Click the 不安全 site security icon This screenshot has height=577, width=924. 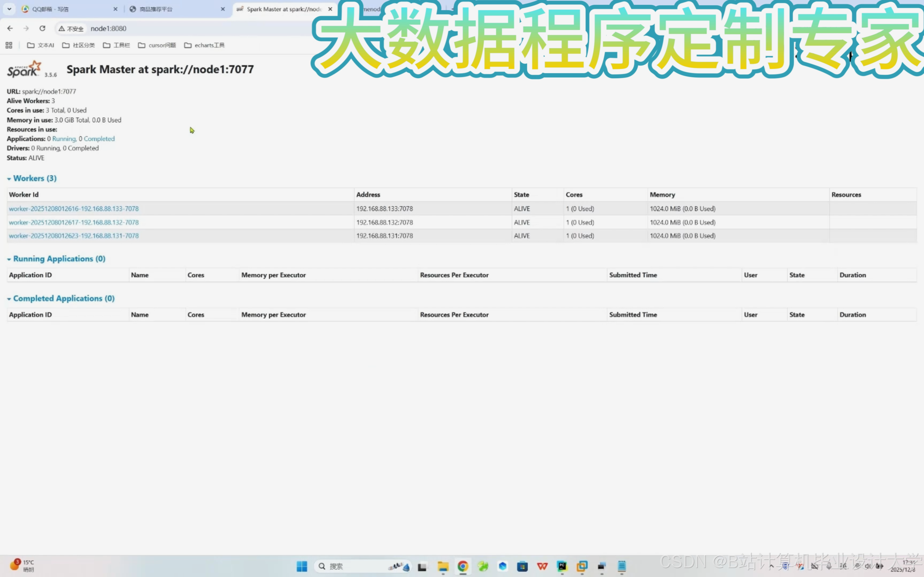[x=71, y=28]
